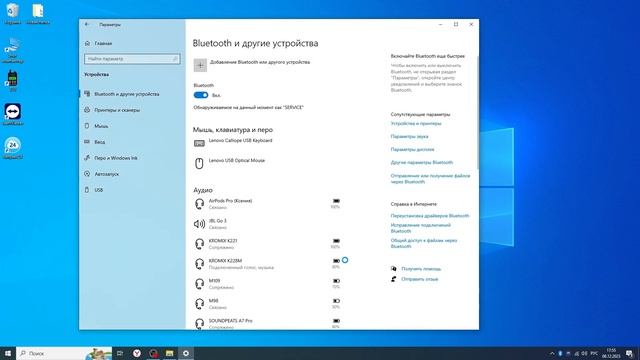The image size is (640, 360).
Task: Click the USB icon in the sidebar
Action: point(87,190)
